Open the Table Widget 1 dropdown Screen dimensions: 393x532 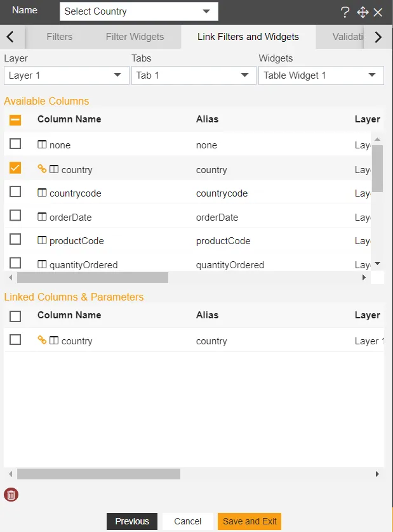pos(321,75)
